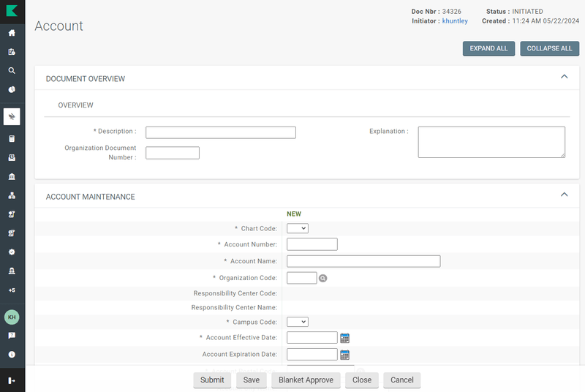Click the Responsibility Center Name label
Screen dimensions: 585x392
[x=234, y=307]
